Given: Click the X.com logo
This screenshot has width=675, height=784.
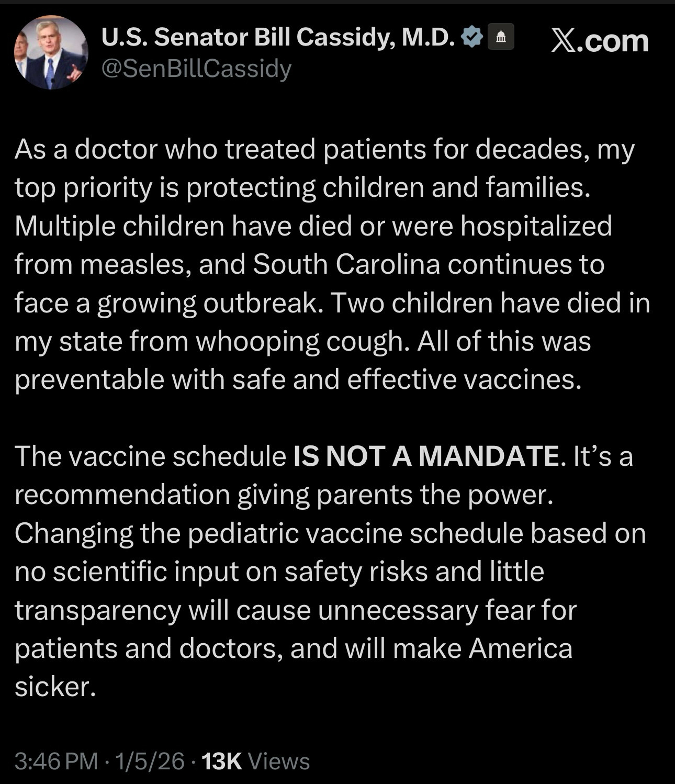Looking at the screenshot, I should pyautogui.click(x=600, y=40).
